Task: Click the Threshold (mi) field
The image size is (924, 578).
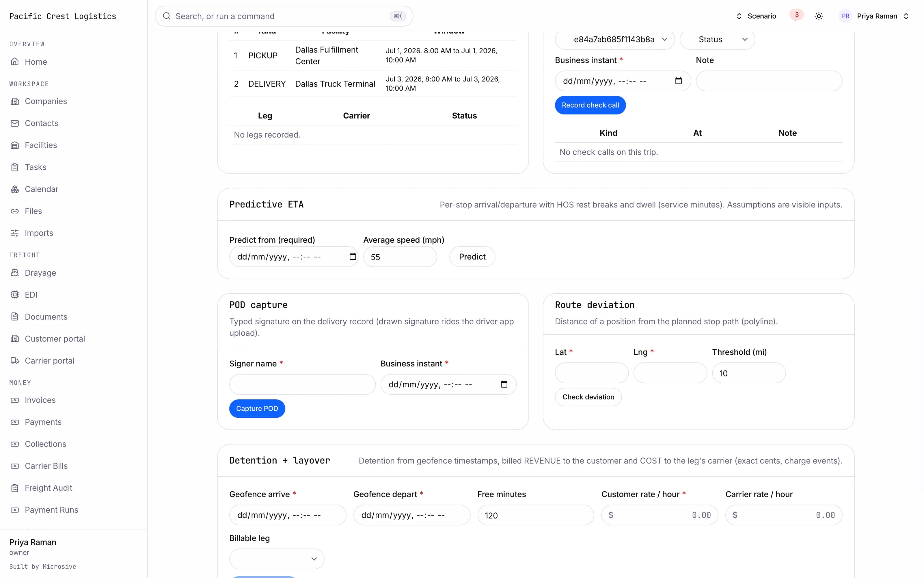Action: coord(749,373)
